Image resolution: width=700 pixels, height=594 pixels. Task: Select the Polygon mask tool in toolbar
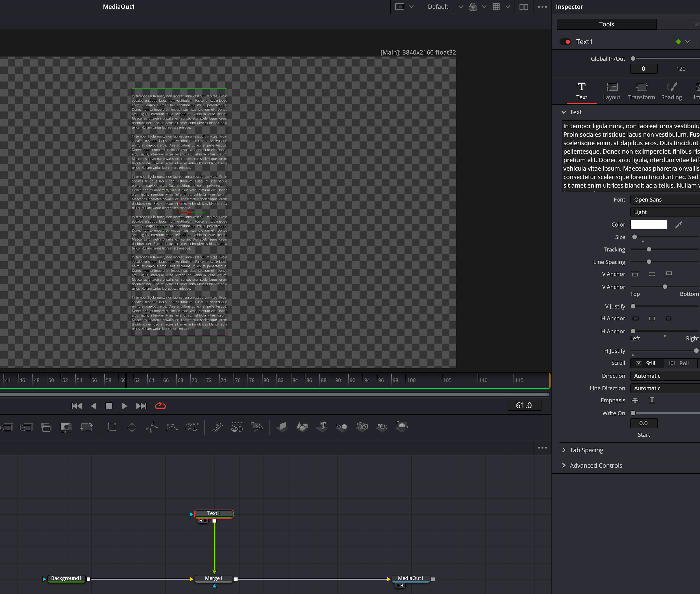pos(152,427)
